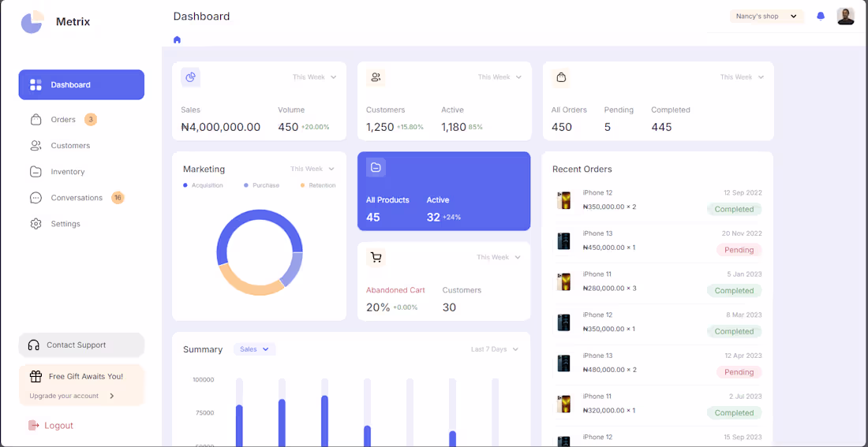Click the Metrix logo icon
Screen dimensions: 868x447
pos(32,22)
